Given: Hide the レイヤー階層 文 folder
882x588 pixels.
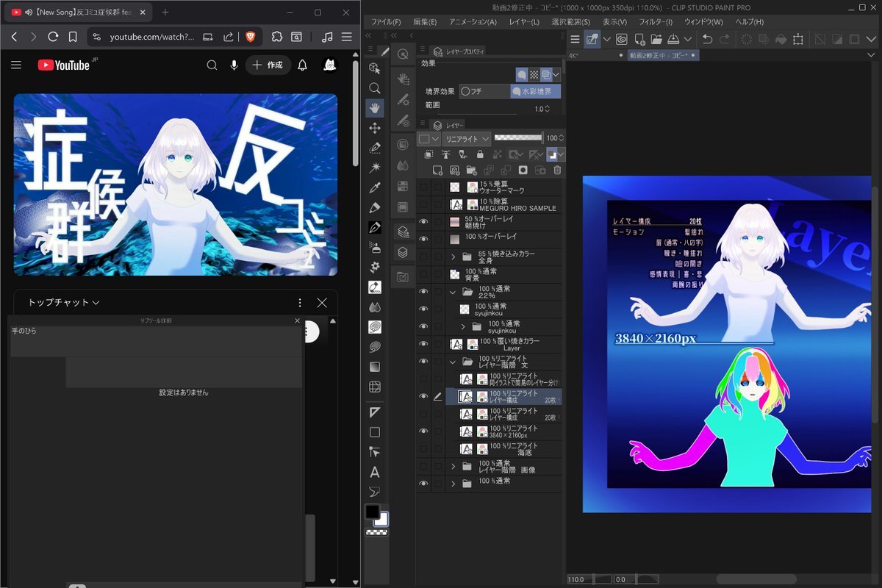Looking at the screenshot, I should 423,362.
